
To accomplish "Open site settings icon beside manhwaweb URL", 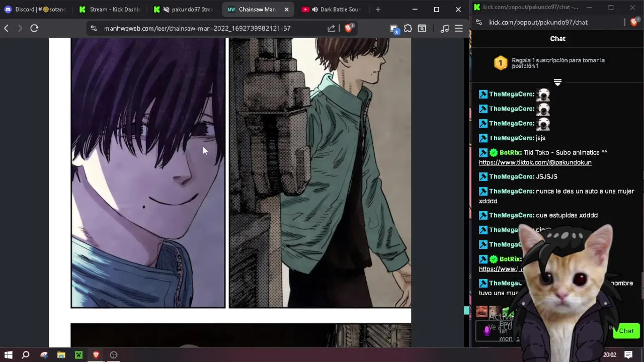I will pyautogui.click(x=94, y=29).
